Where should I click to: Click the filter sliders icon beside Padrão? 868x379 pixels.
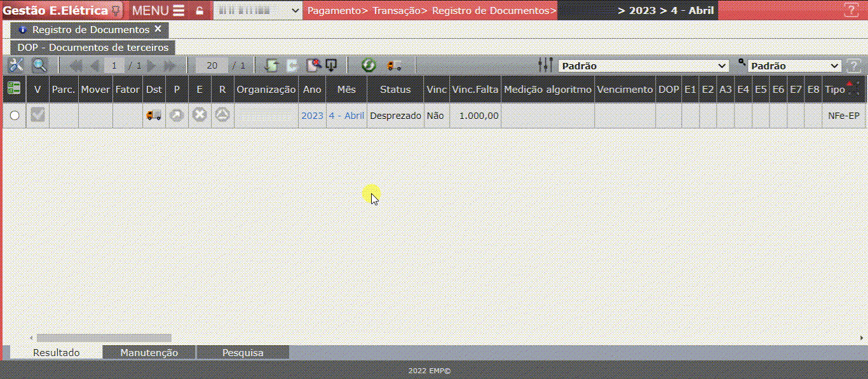pyautogui.click(x=545, y=65)
